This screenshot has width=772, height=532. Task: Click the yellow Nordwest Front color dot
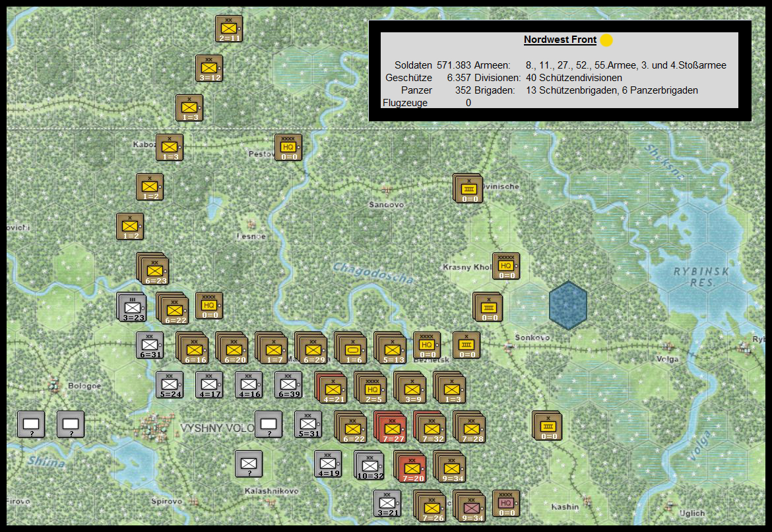[606, 40]
